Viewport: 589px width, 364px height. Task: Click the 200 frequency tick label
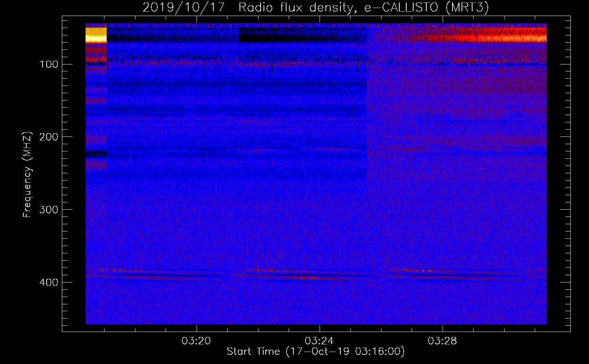(49, 137)
